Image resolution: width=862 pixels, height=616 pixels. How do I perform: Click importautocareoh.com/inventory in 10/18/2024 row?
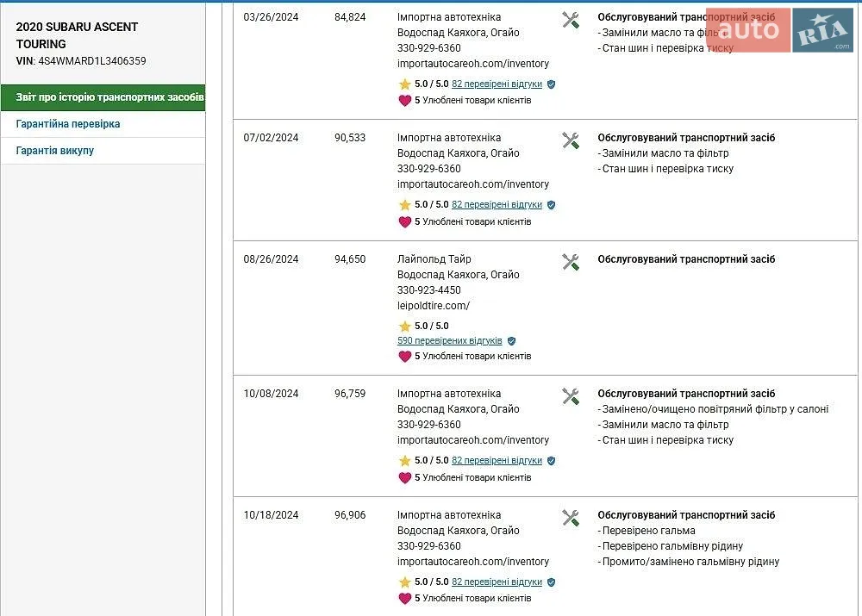pyautogui.click(x=473, y=562)
